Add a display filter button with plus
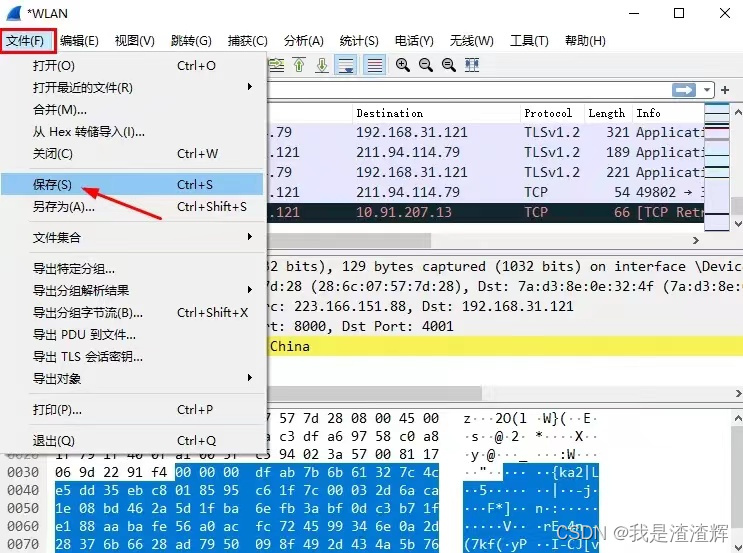Viewport: 743px width, 553px height. [725, 90]
